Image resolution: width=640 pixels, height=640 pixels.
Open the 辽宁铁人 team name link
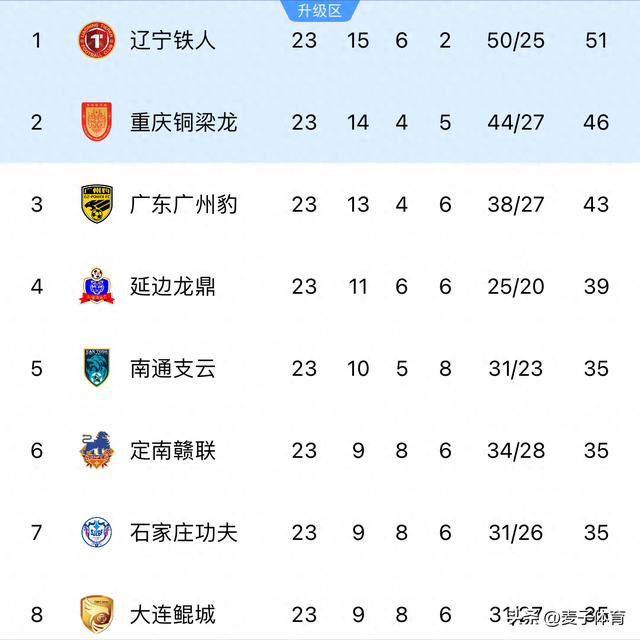pos(173,40)
